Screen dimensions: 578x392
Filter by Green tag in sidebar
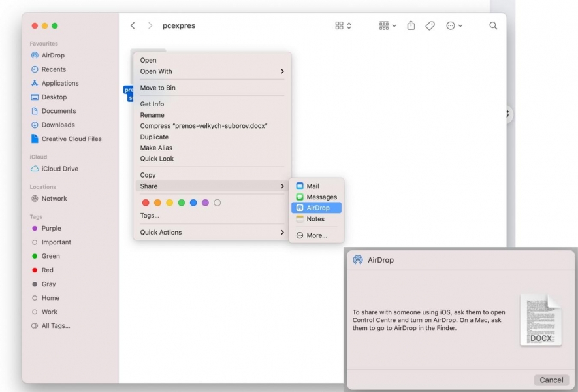(45, 256)
